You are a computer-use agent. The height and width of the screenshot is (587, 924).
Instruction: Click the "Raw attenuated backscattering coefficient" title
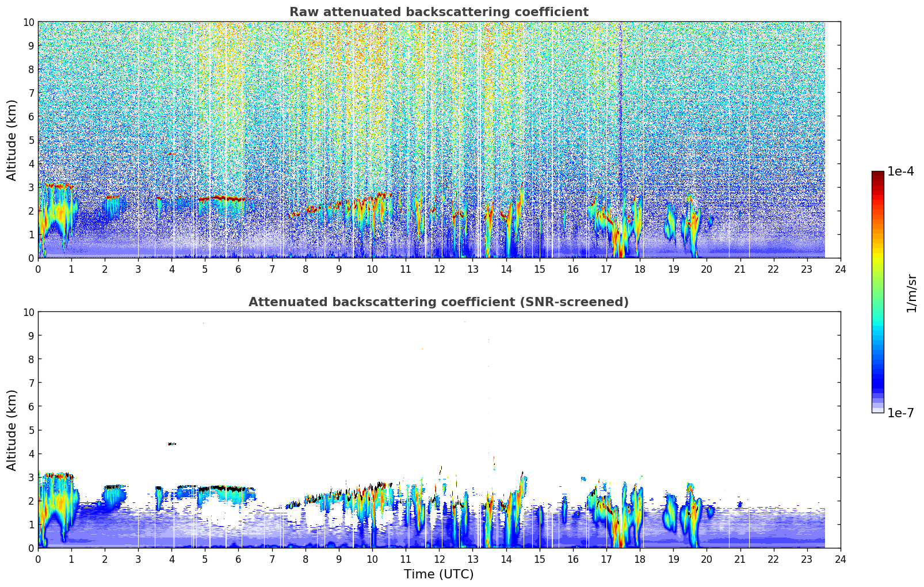tap(438, 12)
